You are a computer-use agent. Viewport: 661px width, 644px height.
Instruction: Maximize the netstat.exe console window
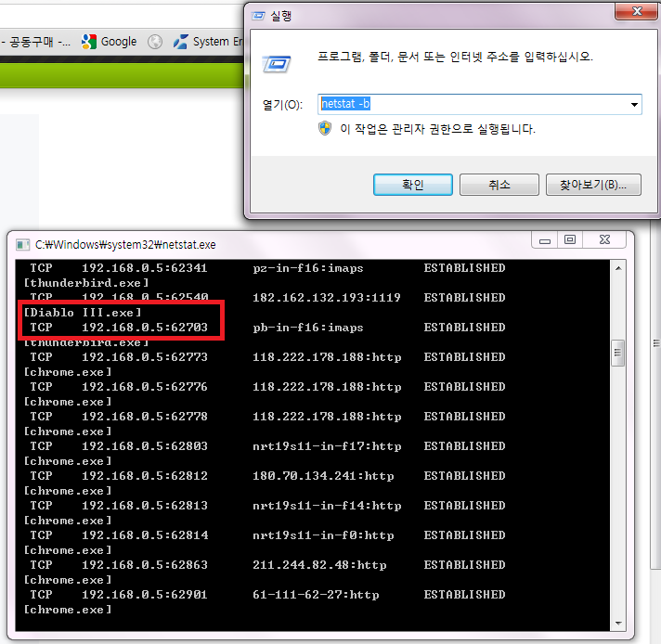click(x=570, y=240)
